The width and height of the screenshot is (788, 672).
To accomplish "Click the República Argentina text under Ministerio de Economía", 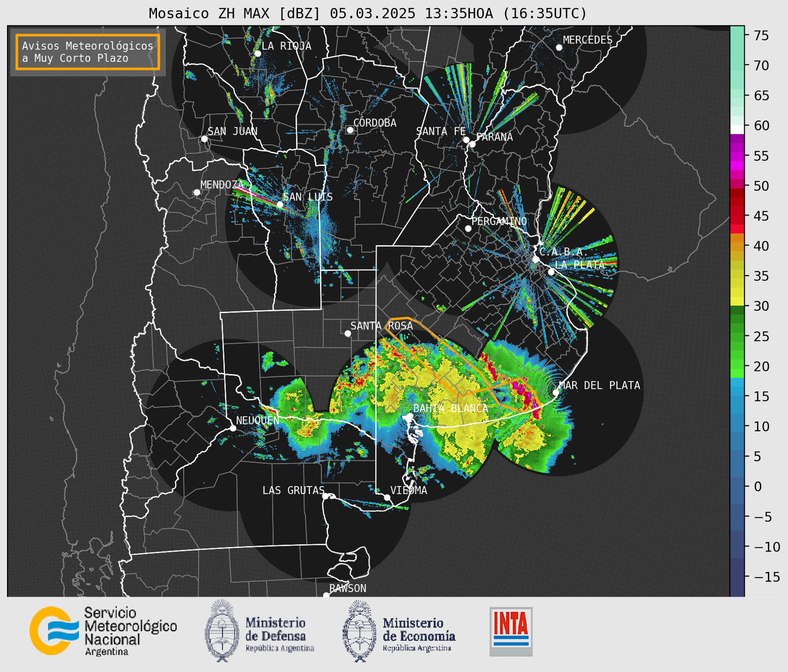I will [417, 649].
